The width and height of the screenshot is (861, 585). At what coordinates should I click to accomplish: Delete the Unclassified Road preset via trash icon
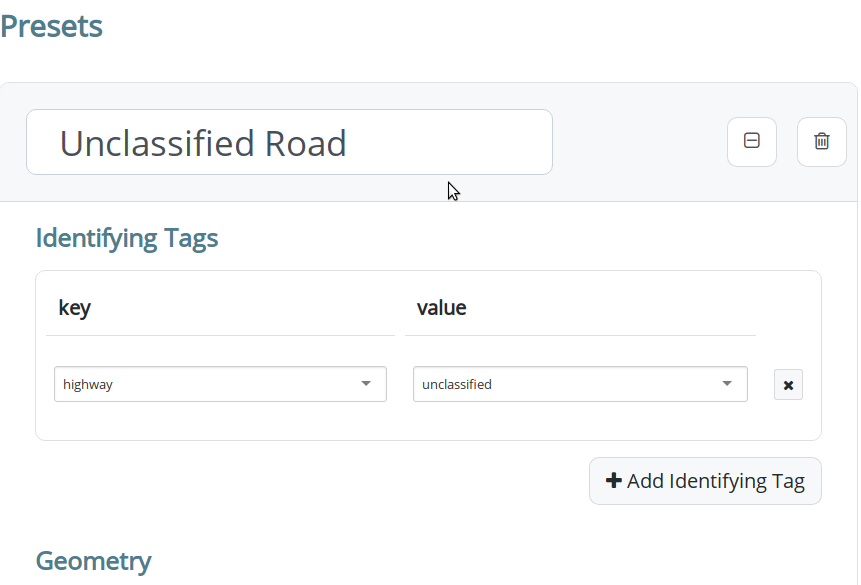point(821,141)
